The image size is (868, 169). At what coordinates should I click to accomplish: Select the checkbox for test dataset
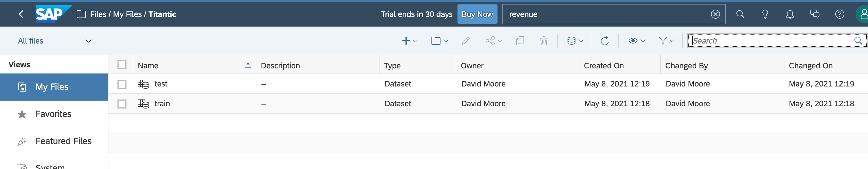122,84
